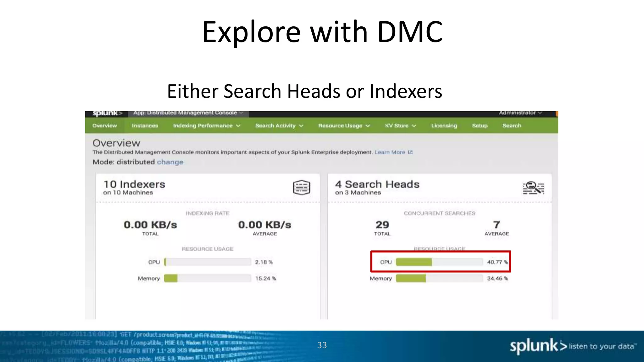Click the Indexers CPU usage bar
The height and width of the screenshot is (362, 644).
click(x=208, y=262)
